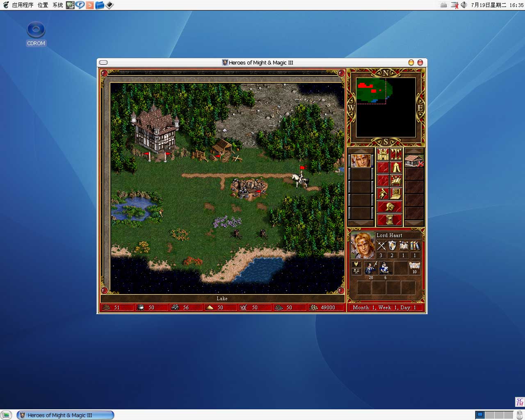
Task: Click the volume speaker tray icon
Action: tap(464, 5)
